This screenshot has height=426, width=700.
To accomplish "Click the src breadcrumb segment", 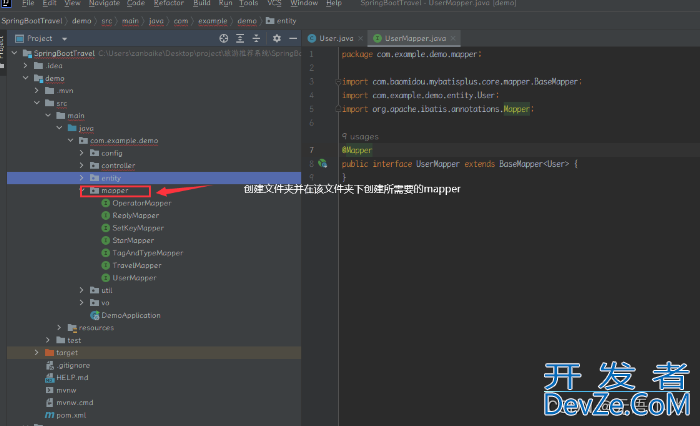I will (107, 21).
